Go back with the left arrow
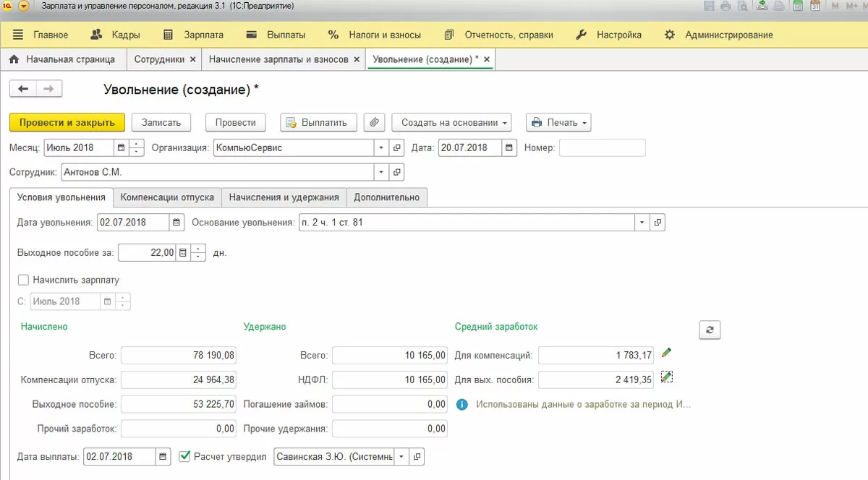 pos(22,88)
